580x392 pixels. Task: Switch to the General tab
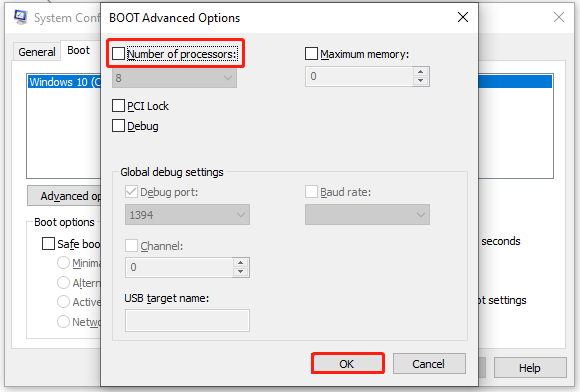click(37, 52)
